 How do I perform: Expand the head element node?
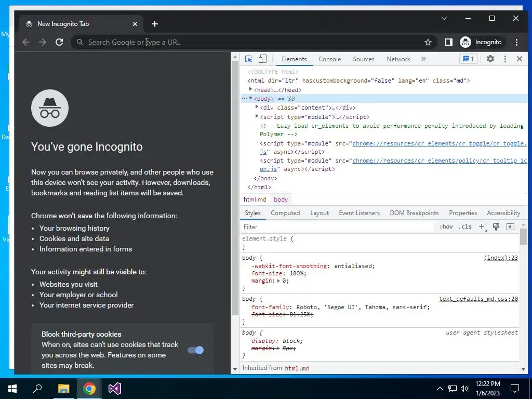click(251, 89)
